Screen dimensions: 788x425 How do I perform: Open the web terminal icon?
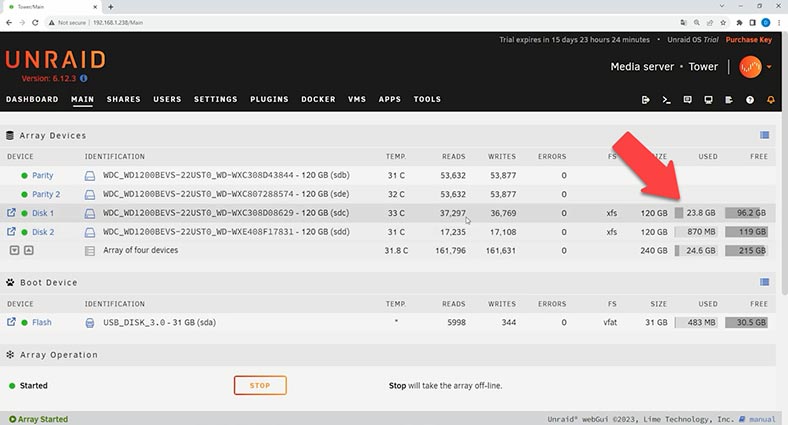[x=666, y=100]
